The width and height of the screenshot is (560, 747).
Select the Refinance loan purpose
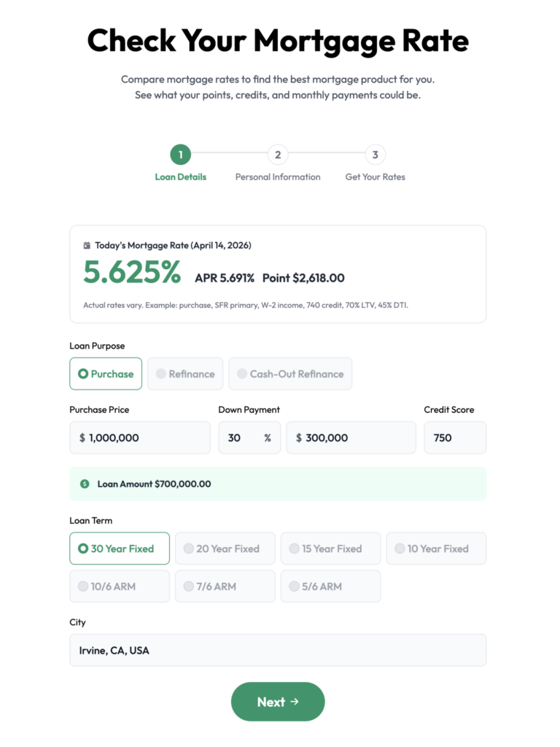pyautogui.click(x=185, y=373)
